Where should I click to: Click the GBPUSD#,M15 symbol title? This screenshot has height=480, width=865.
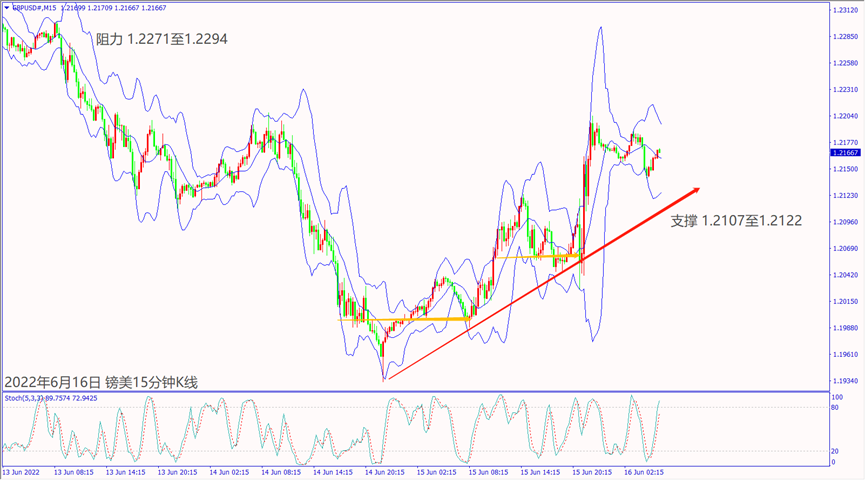coord(34,8)
